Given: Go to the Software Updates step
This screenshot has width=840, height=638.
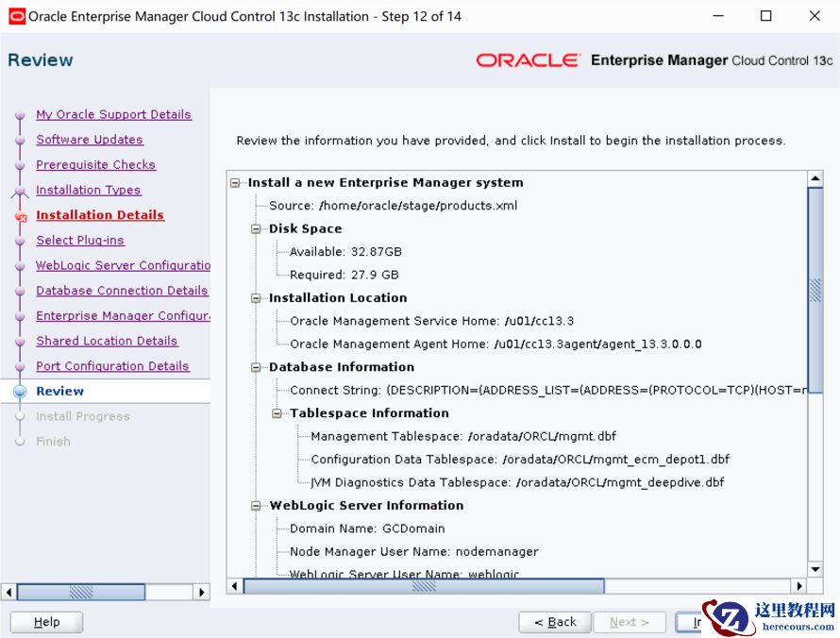Looking at the screenshot, I should (x=90, y=140).
